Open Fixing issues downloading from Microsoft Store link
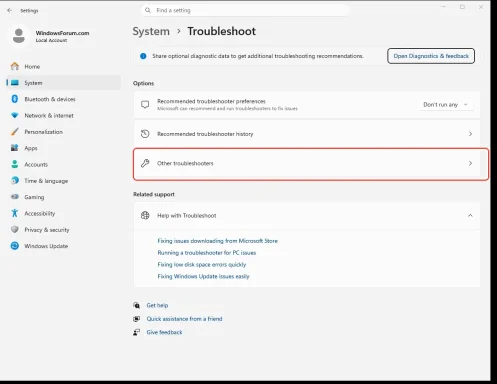 pos(217,241)
